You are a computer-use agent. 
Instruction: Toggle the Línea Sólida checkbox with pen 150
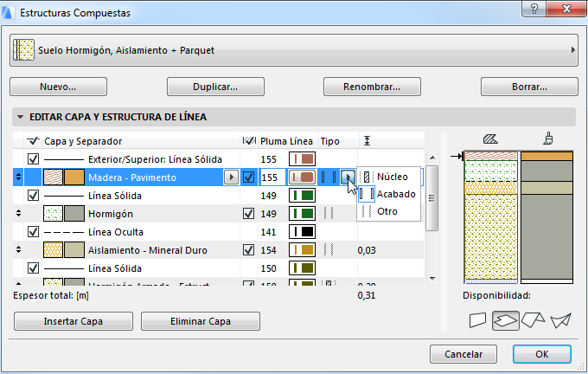point(33,268)
